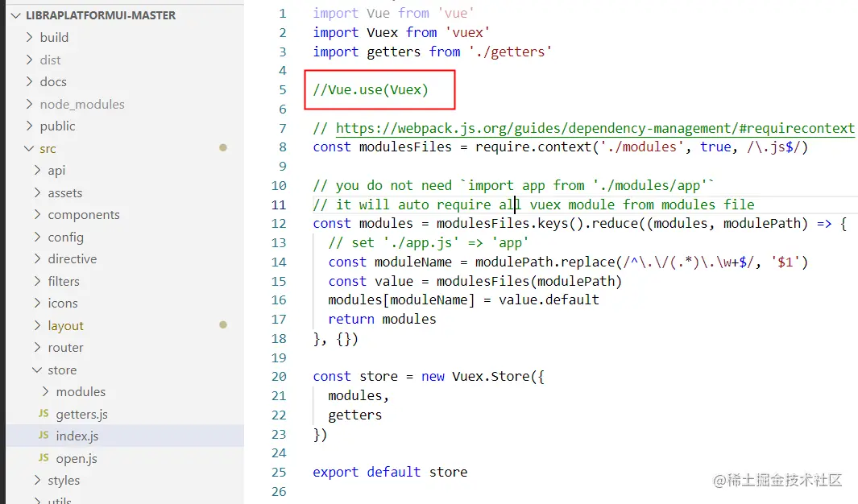Screen dimensions: 858x504
Task: Click 'Vuex.Store' on line 20
Action: 491,377
